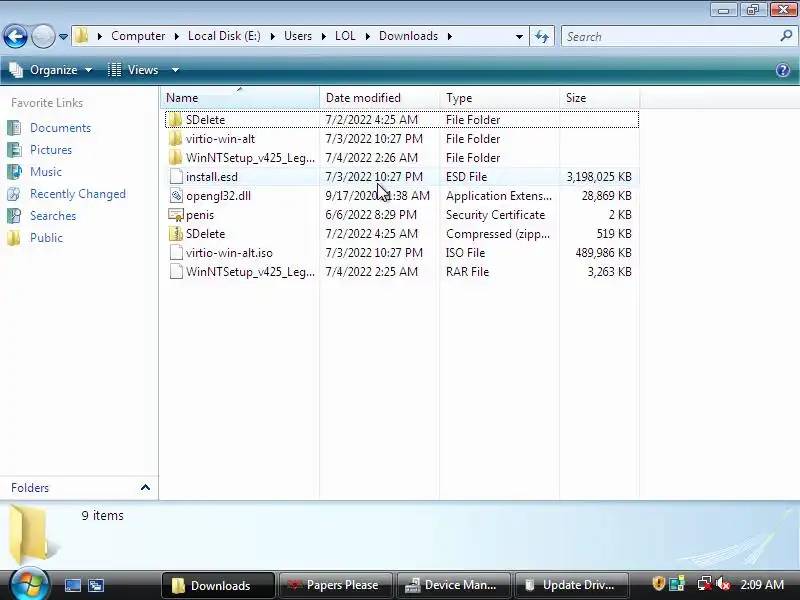Select the Security Certificate file icon

pos(176,215)
